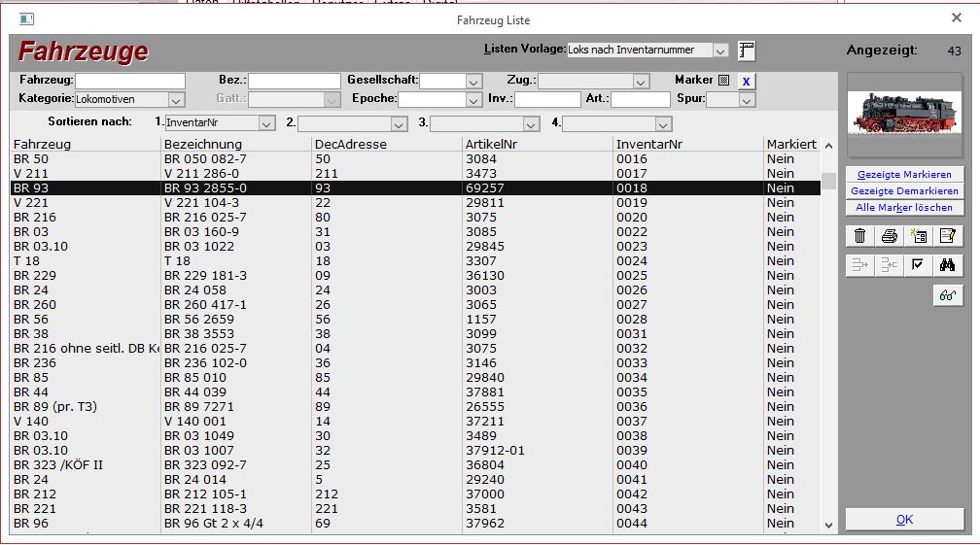The image size is (980, 545).
Task: Select the row V 140 001
Action: pyautogui.click(x=416, y=422)
